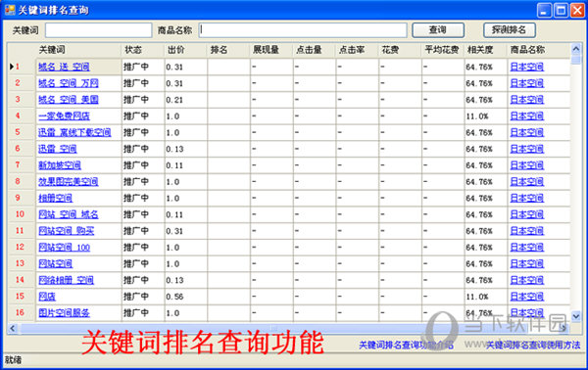Open the keyword link 域名 送 空间
This screenshot has width=588, height=370.
[64, 67]
